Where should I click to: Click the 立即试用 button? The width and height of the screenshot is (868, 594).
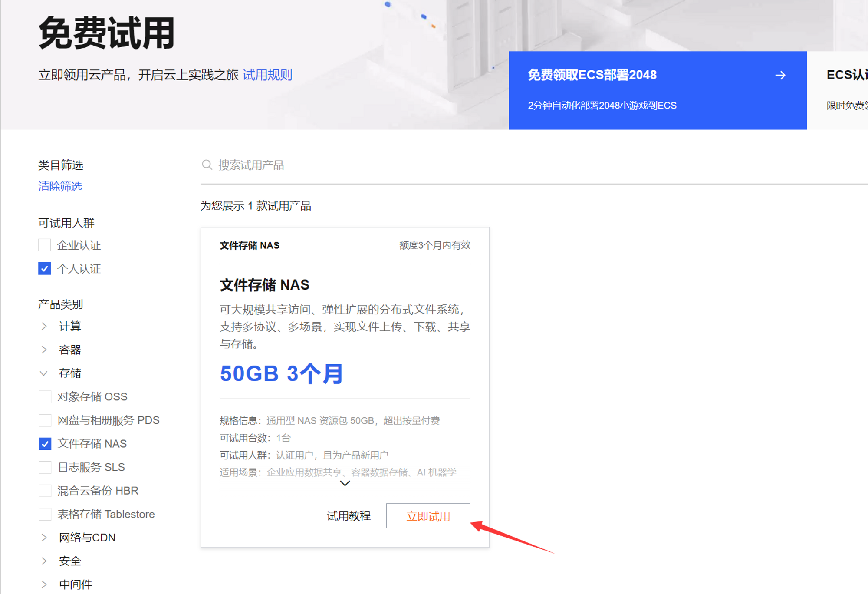click(x=428, y=516)
